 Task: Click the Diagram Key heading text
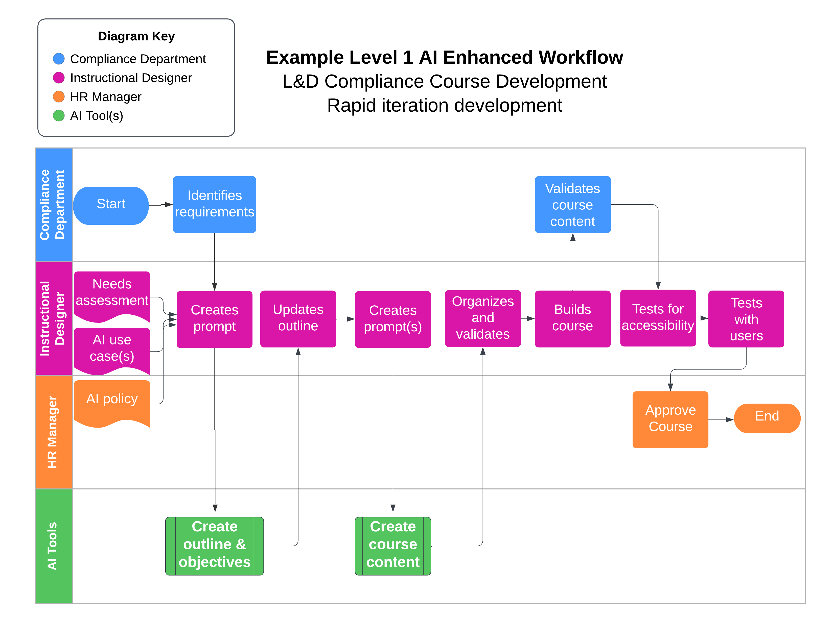(x=136, y=36)
